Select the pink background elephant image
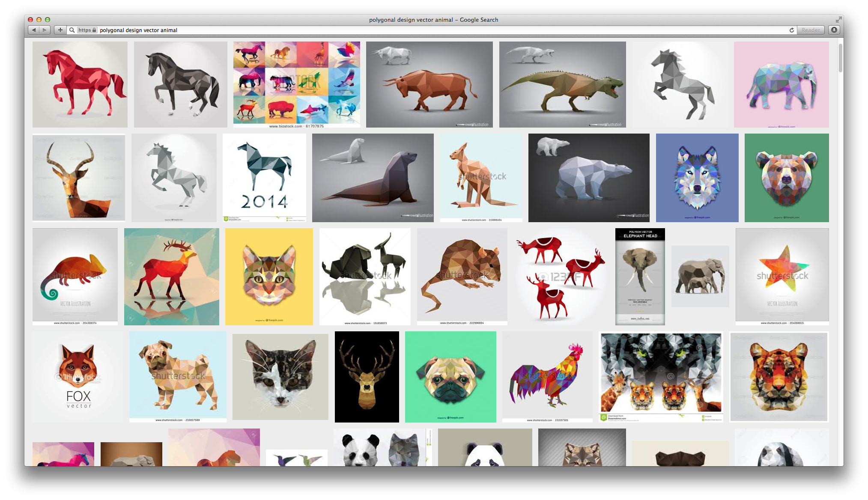 [x=781, y=84]
